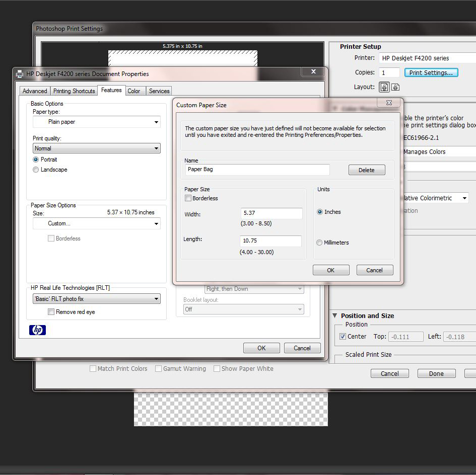Open the paper Size Custom dropdown
476x475 pixels.
(x=97, y=223)
